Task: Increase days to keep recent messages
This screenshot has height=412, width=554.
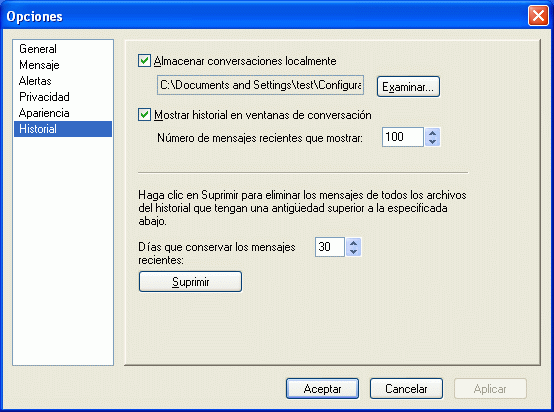Action: [353, 243]
